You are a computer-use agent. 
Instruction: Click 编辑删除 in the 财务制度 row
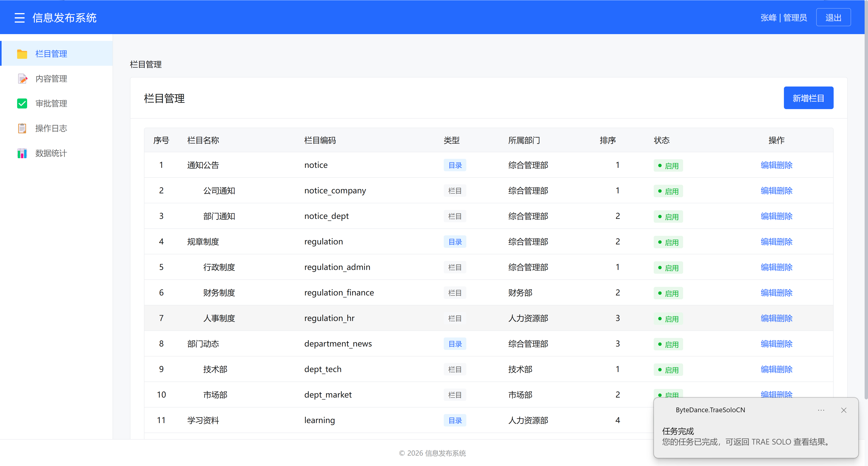(776, 293)
